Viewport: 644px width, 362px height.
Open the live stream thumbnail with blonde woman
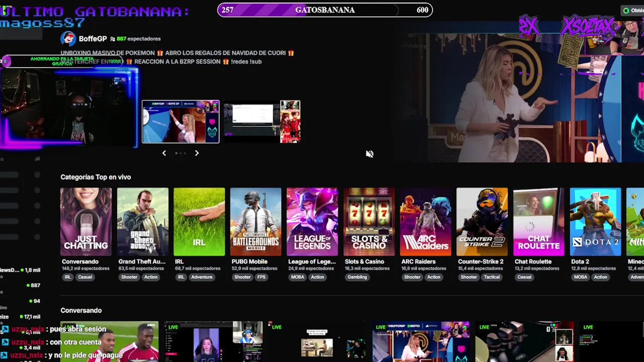pyautogui.click(x=421, y=342)
